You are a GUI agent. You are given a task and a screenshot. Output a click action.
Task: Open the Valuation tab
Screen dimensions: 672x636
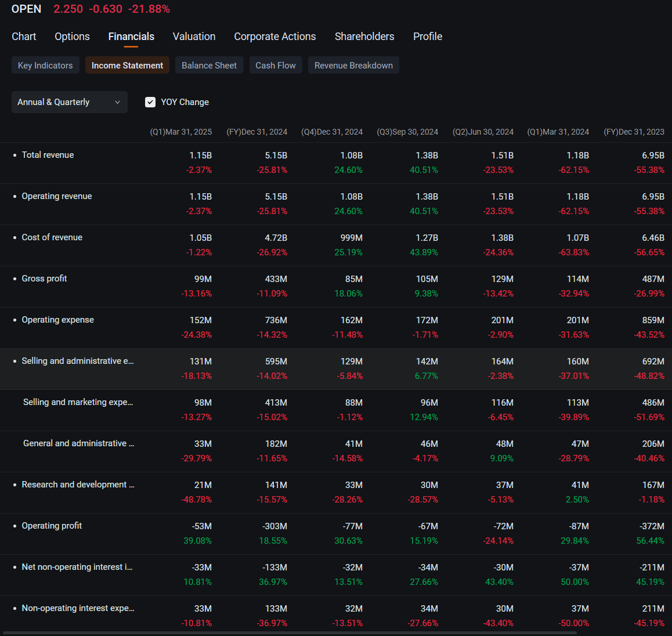(194, 36)
